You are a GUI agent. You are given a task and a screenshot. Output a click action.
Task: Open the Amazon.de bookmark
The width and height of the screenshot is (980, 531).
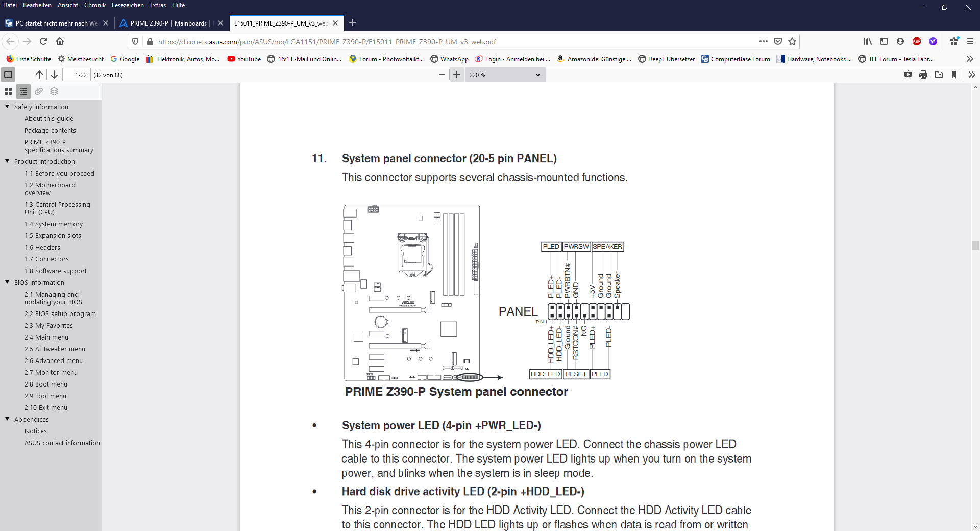pos(594,59)
